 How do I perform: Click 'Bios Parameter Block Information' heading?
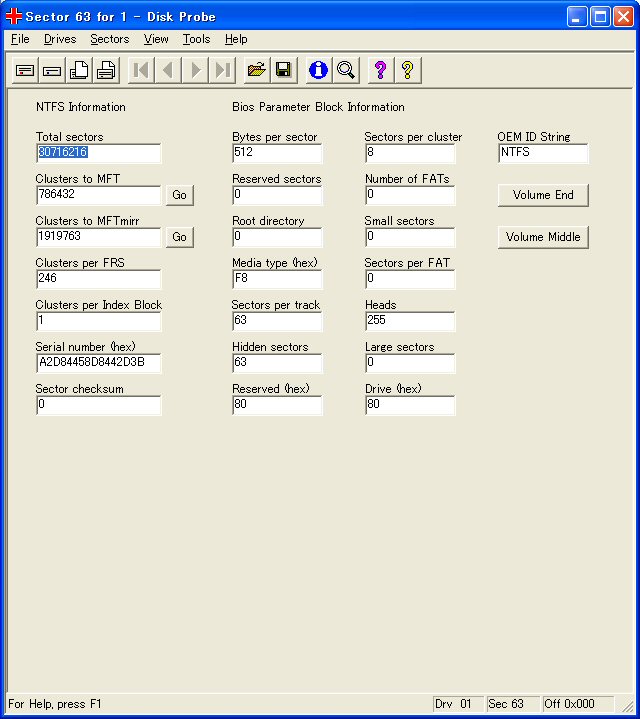318,107
